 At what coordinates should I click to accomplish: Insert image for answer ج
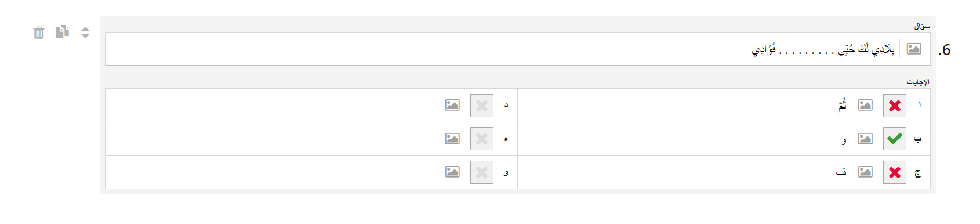coord(865,172)
